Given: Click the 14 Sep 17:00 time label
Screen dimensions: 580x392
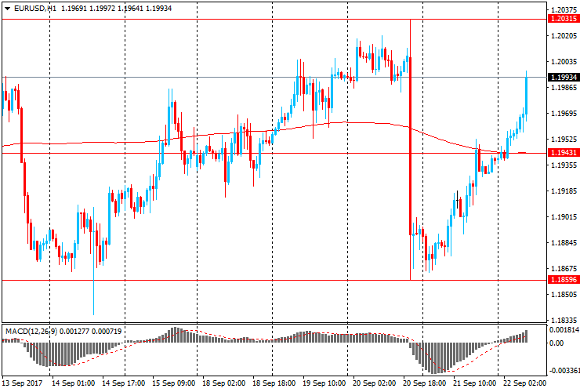Looking at the screenshot, I should (x=124, y=383).
